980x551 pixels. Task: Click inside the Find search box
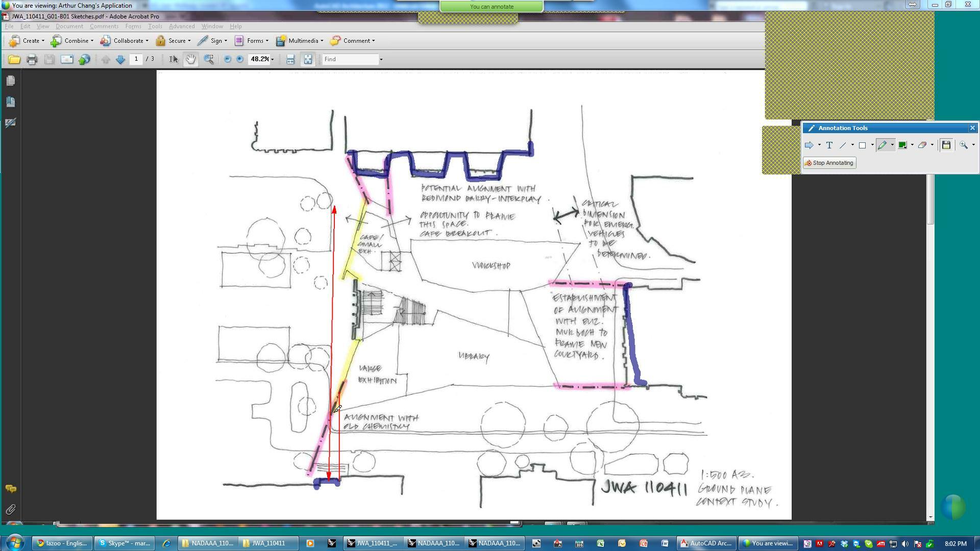(x=350, y=60)
